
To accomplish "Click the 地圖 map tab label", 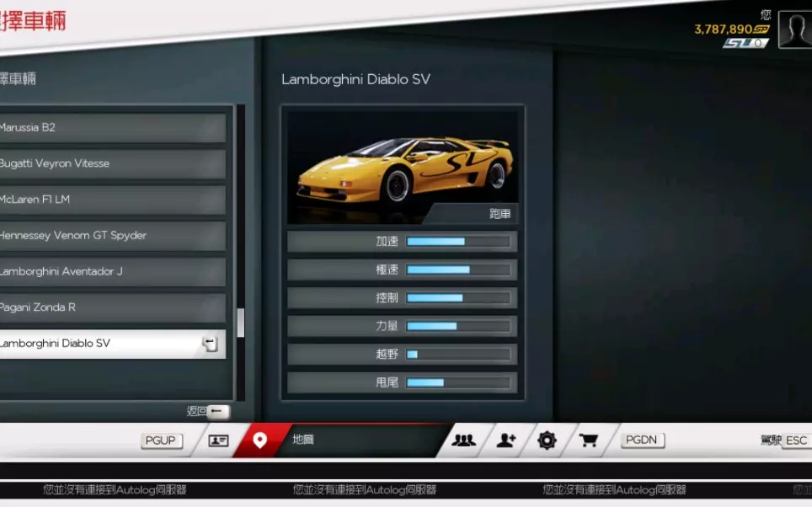I will click(303, 440).
